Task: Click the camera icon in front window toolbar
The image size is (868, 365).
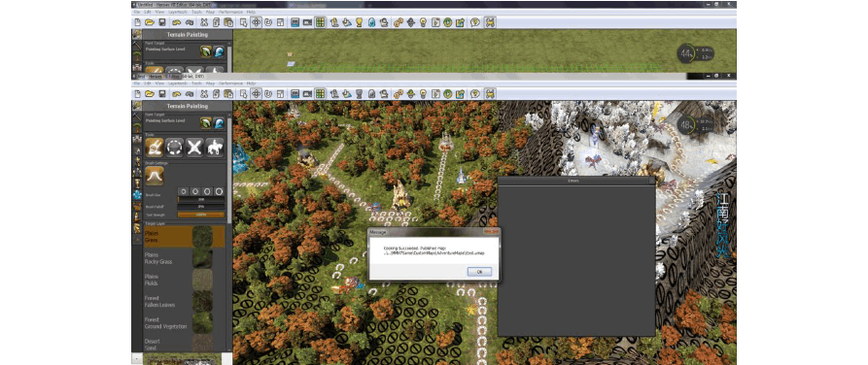Action: click(308, 93)
